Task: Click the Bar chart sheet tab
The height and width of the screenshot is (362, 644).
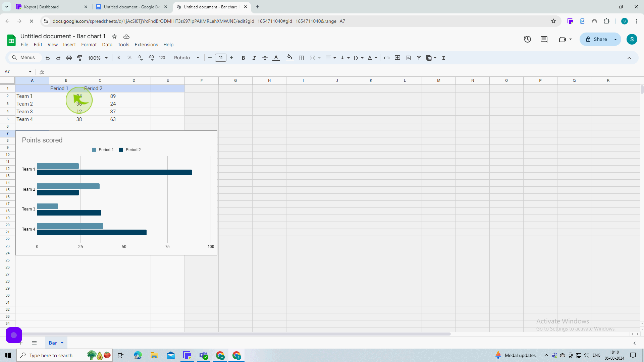Action: pos(53,343)
